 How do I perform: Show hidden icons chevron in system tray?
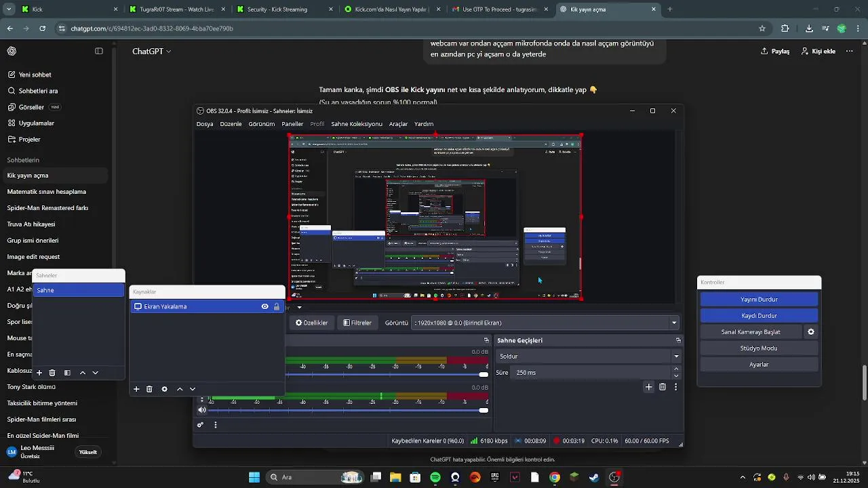pyautogui.click(x=743, y=477)
